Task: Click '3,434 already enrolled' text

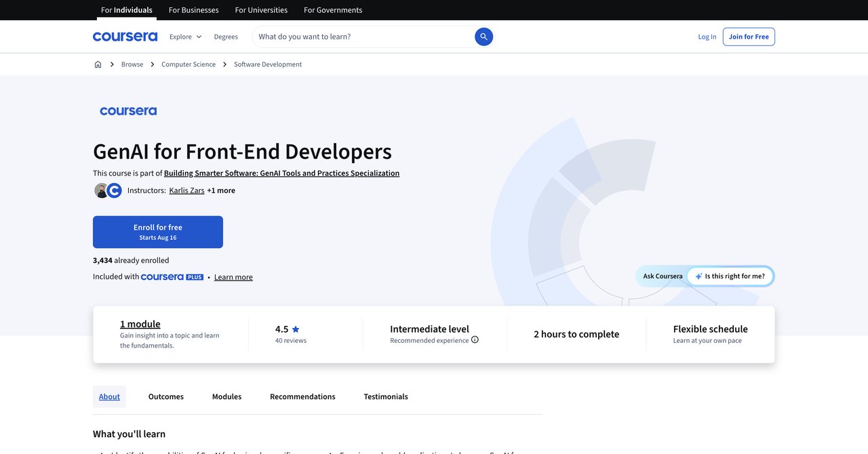Action: coord(131,260)
